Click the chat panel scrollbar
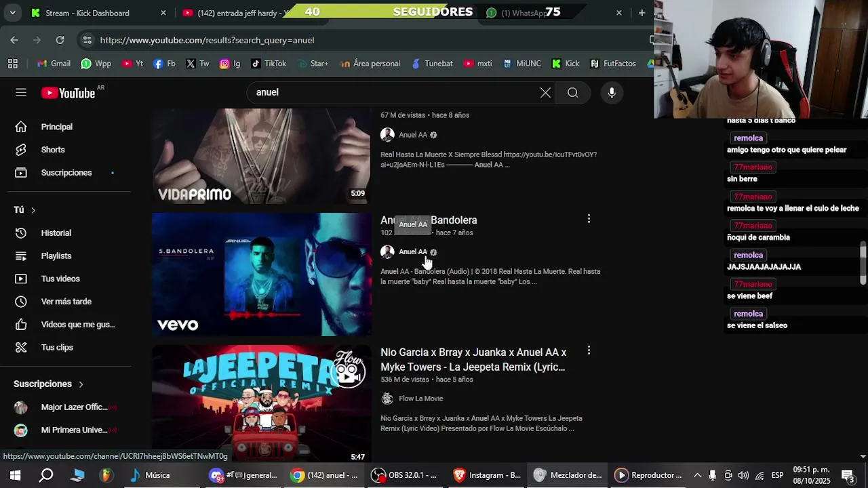Viewport: 868px width, 488px height. coord(863,264)
